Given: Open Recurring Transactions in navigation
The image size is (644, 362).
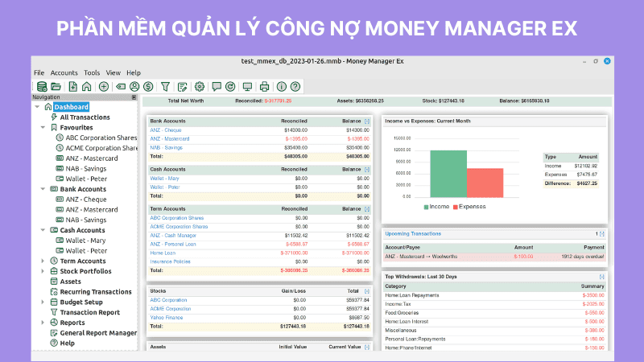Looking at the screenshot, I should click(x=96, y=292).
